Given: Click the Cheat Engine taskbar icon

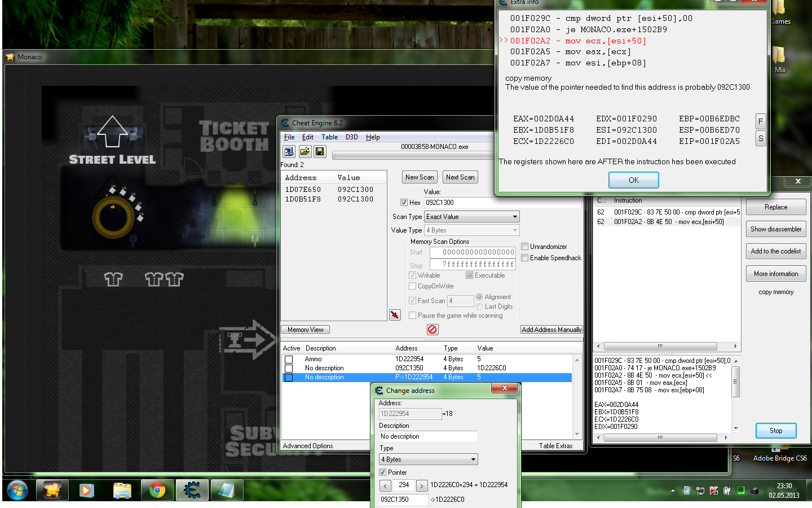Looking at the screenshot, I should point(192,490).
